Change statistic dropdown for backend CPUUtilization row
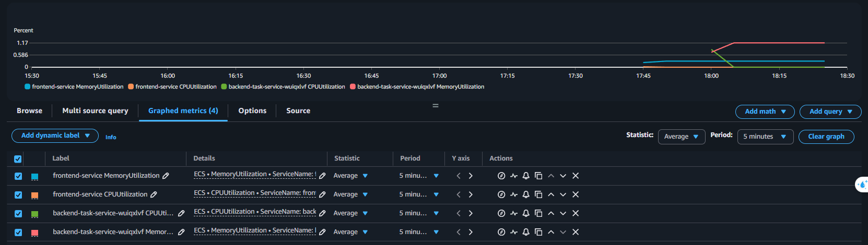 click(351, 213)
